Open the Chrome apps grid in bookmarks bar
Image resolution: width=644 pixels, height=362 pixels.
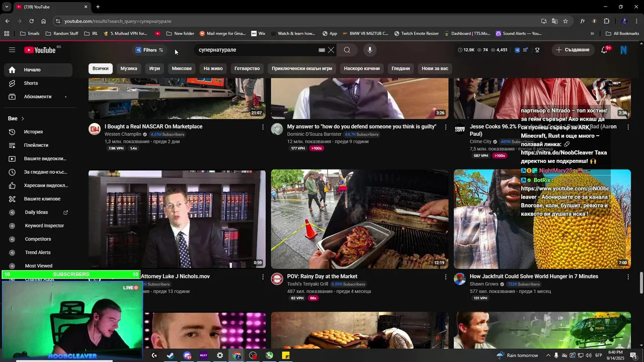click(x=7, y=34)
